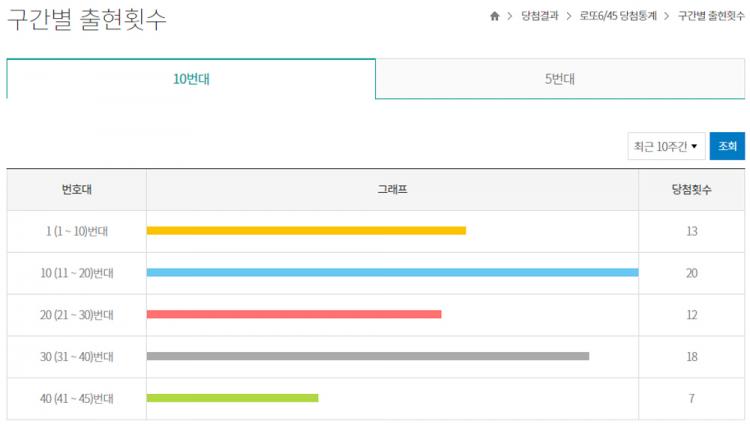Click the 번호대 column header
Image resolution: width=750 pixels, height=430 pixels.
77,189
